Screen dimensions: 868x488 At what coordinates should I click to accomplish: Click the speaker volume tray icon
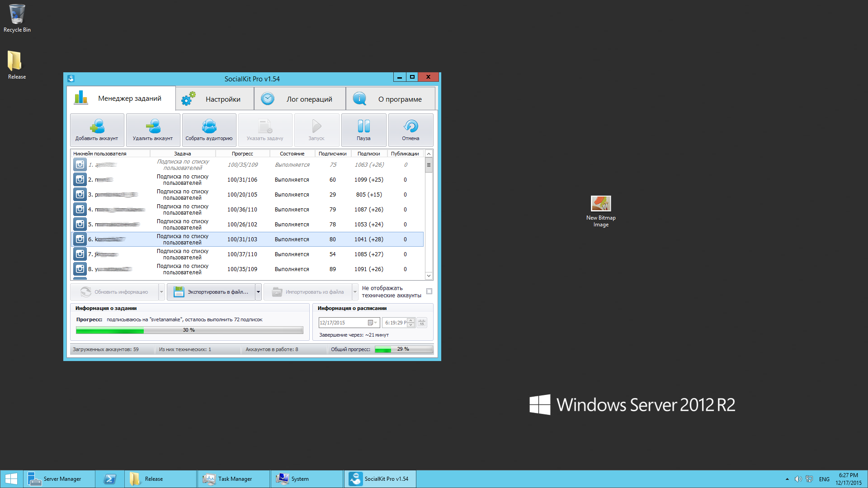pyautogui.click(x=798, y=479)
